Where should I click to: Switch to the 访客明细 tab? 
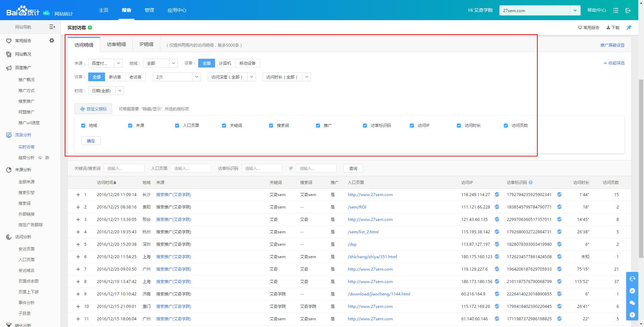click(116, 44)
